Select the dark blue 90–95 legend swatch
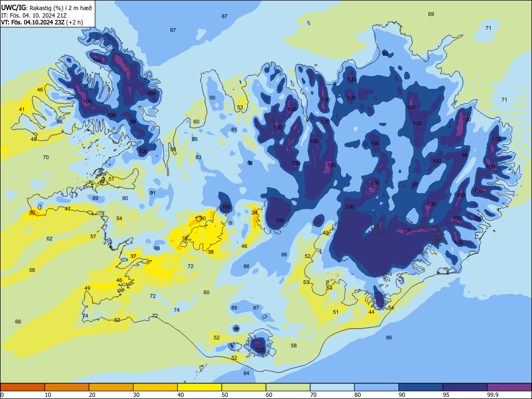Screen dimensions: 532x399 pos(421,387)
